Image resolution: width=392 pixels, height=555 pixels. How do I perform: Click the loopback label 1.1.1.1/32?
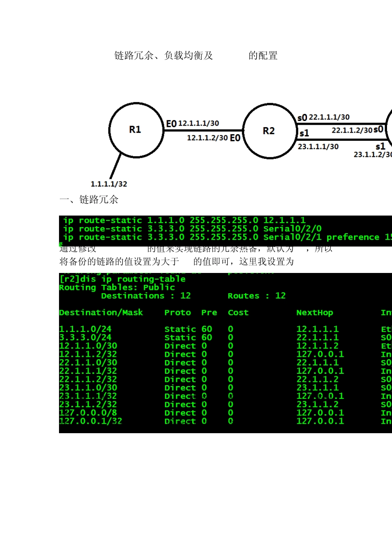point(109,184)
